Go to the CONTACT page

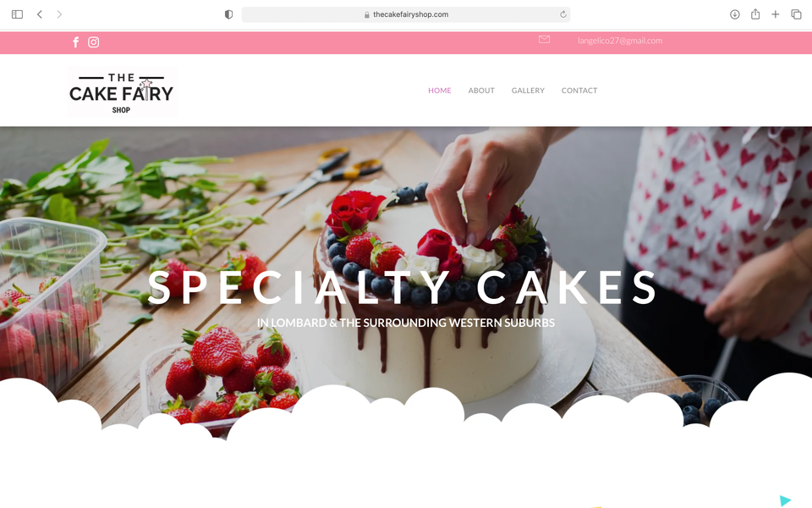579,91
